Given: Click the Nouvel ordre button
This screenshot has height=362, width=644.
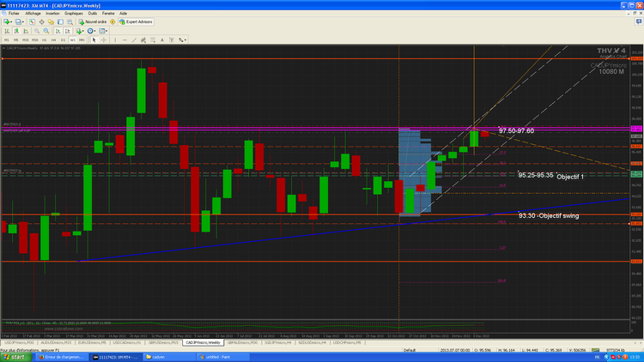Looking at the screenshot, I should point(93,21).
